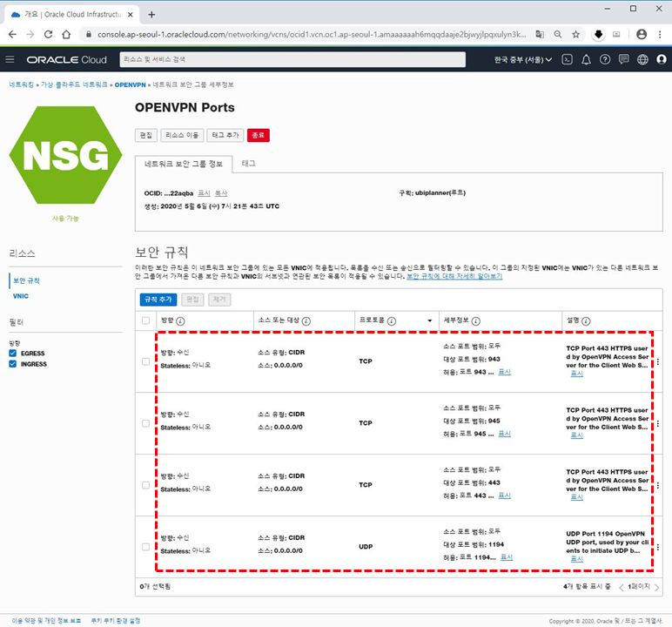The image size is (672, 627).
Task: Click the 규칙 추가 button
Action: 158,300
